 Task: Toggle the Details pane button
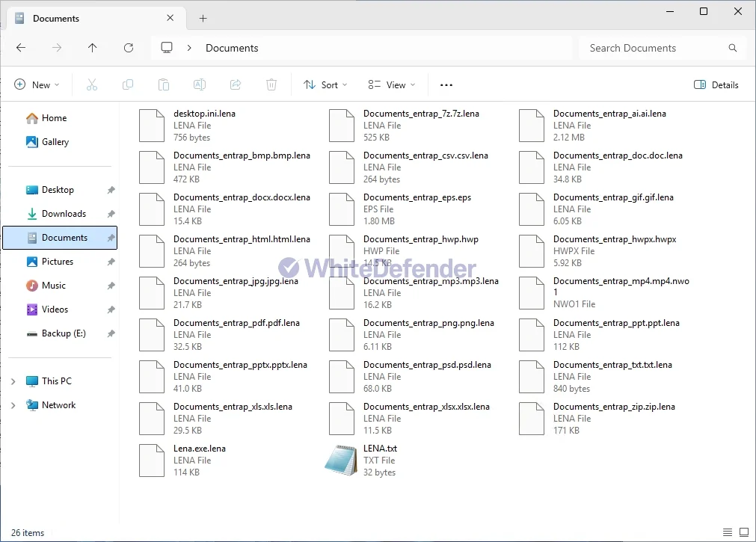coord(716,85)
